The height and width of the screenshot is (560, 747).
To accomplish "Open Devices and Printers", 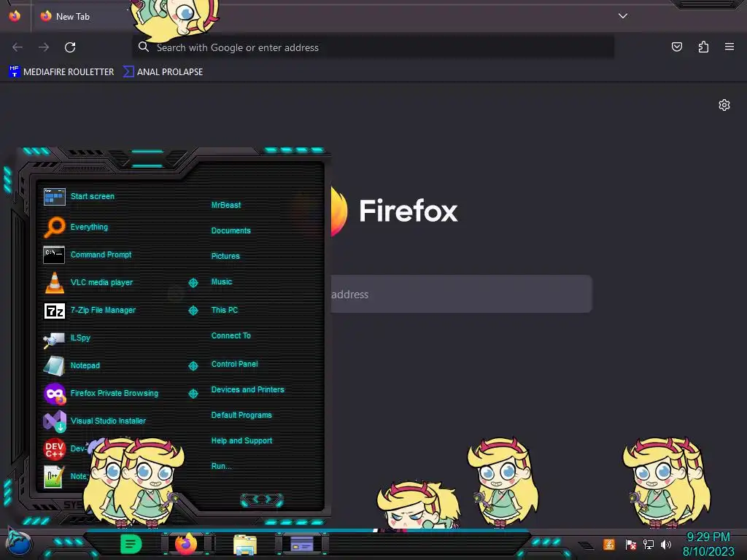I will [247, 389].
